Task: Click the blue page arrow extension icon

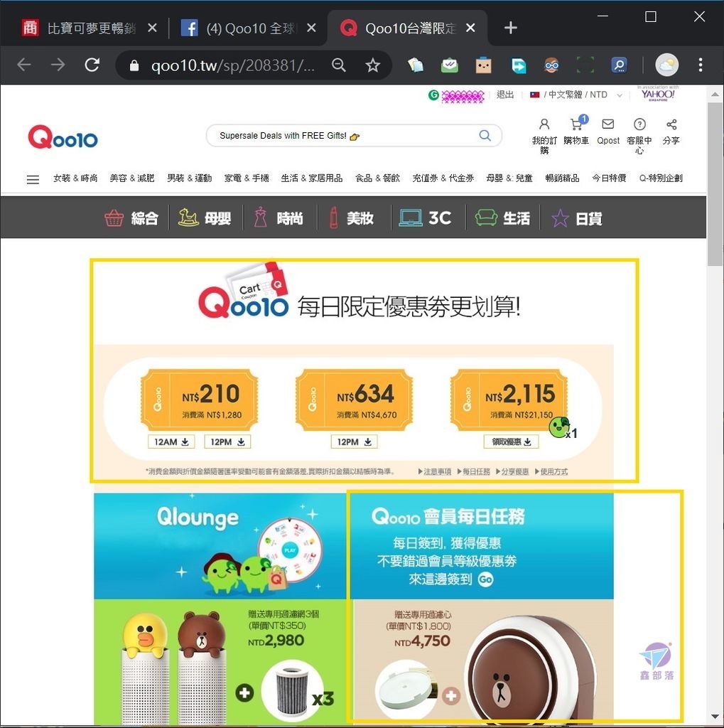Action: (x=518, y=65)
